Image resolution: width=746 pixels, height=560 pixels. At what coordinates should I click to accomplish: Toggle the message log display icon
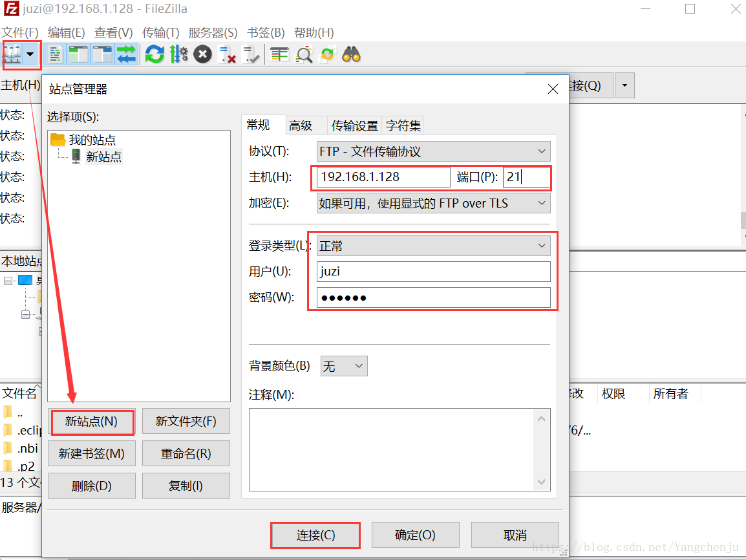tap(55, 54)
